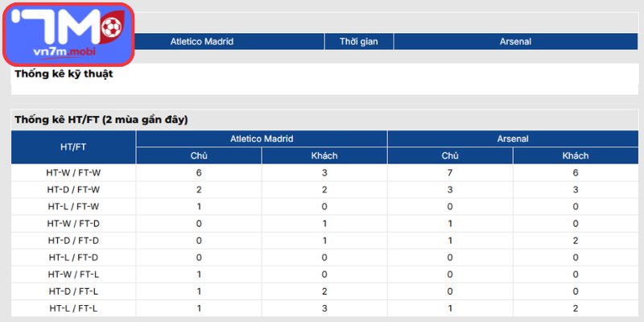Click the Arsenal header in top bar
644x322 pixels.
(x=515, y=42)
